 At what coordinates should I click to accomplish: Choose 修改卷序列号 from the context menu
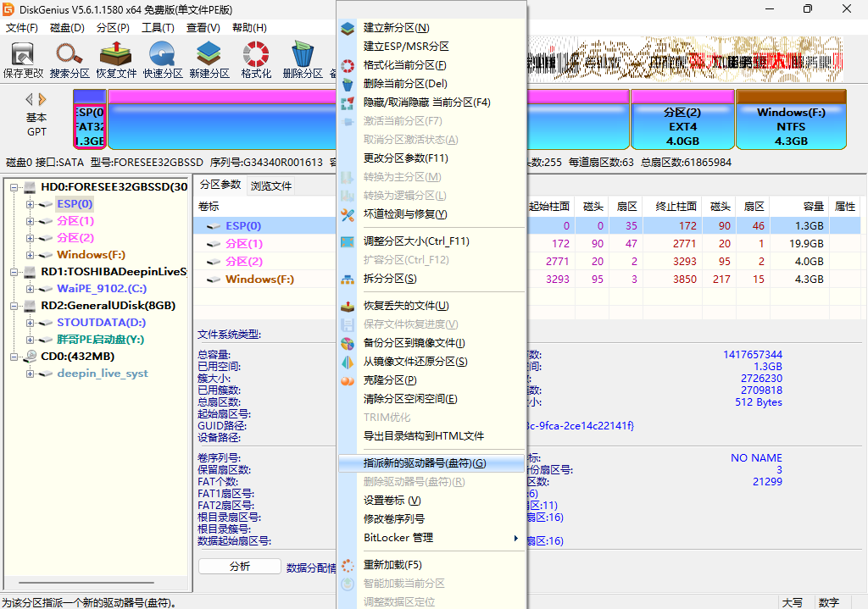(x=431, y=519)
